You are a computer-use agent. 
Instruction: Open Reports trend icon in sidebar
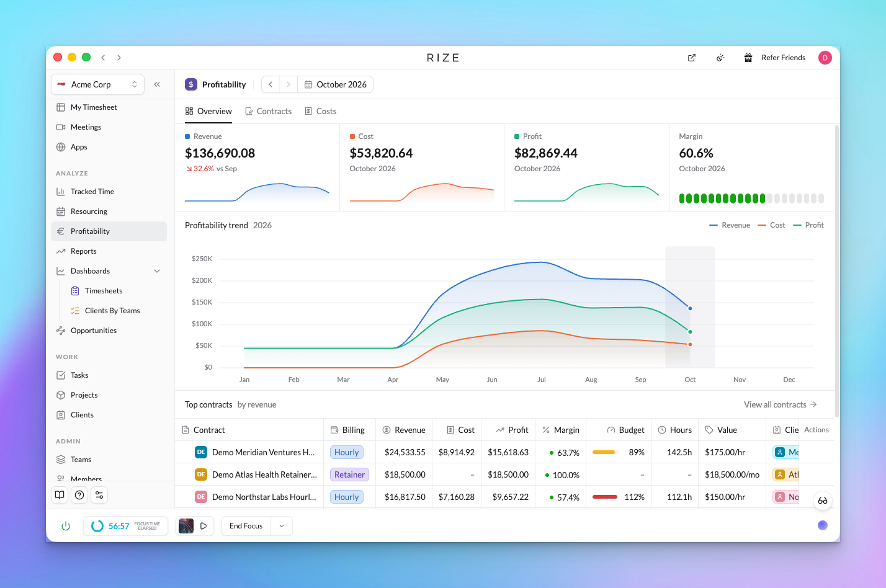coord(61,251)
